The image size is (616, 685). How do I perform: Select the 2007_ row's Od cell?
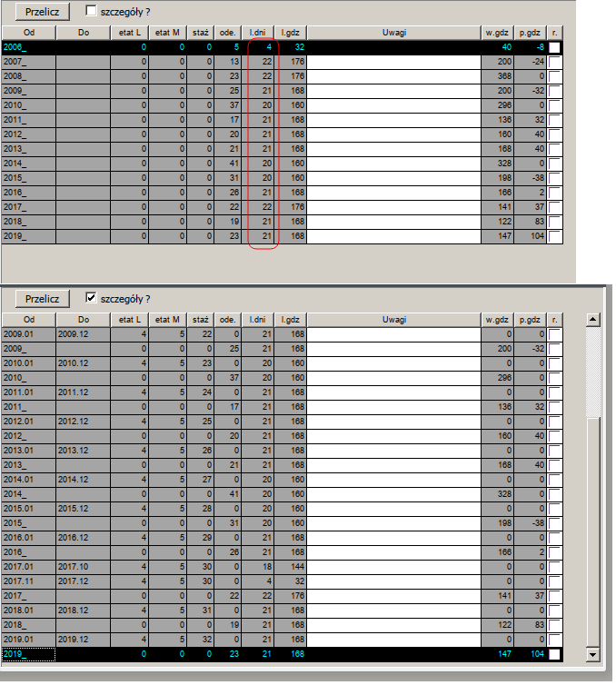[x=28, y=62]
